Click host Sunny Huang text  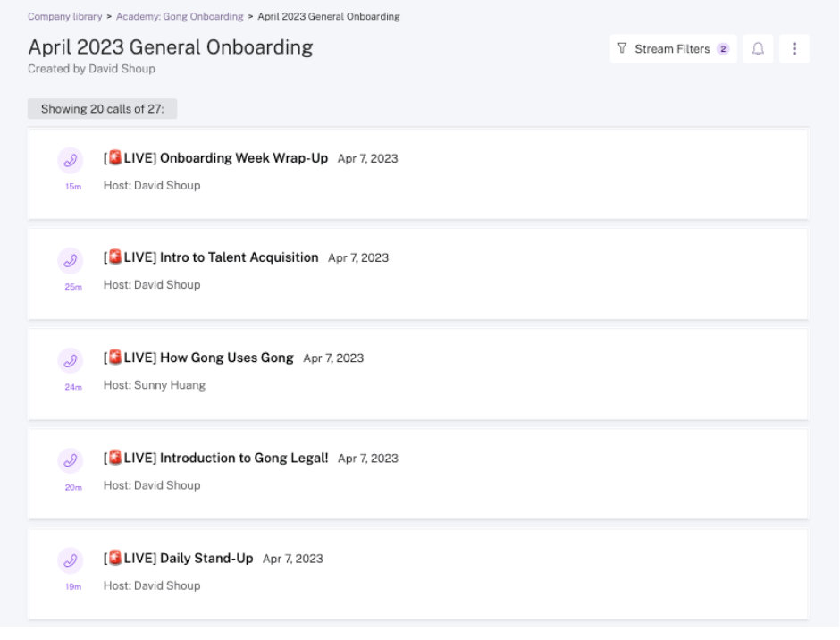pyautogui.click(x=155, y=385)
